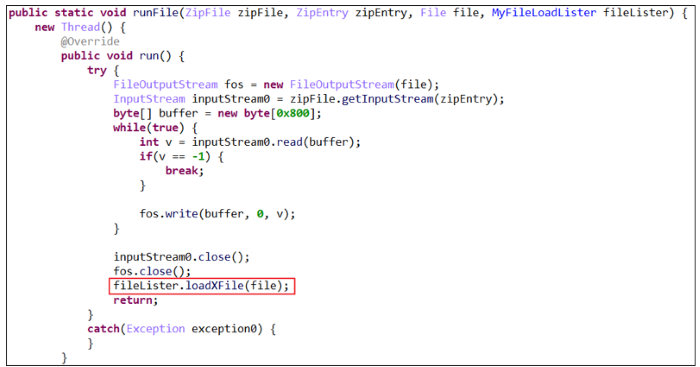Click the 'try {' keyword line
The image size is (700, 367).
coord(103,70)
